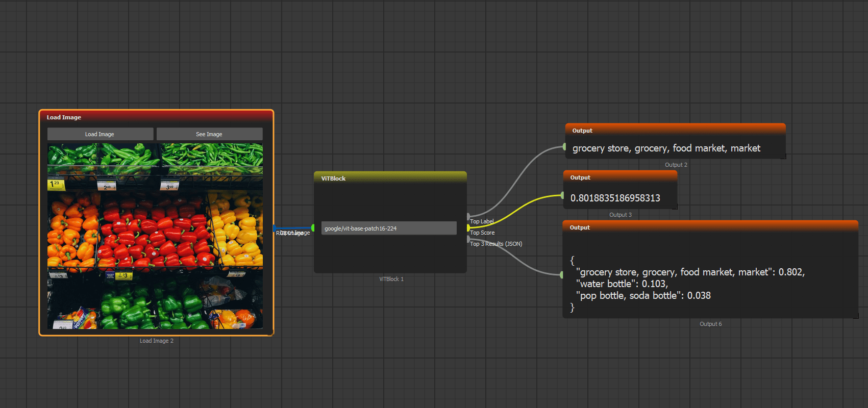Click the blue output port on Load Image node
The height and width of the screenshot is (408, 868).
(x=275, y=228)
